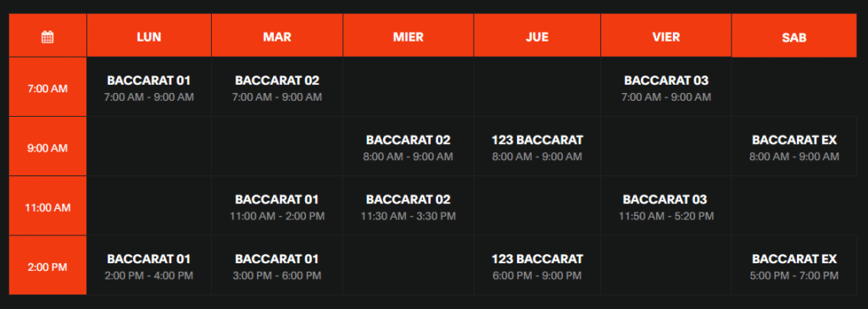Screen dimensions: 868x309
Task: Open Thursday 123 BACCARAT 6:00 PM session
Action: pyautogui.click(x=537, y=267)
